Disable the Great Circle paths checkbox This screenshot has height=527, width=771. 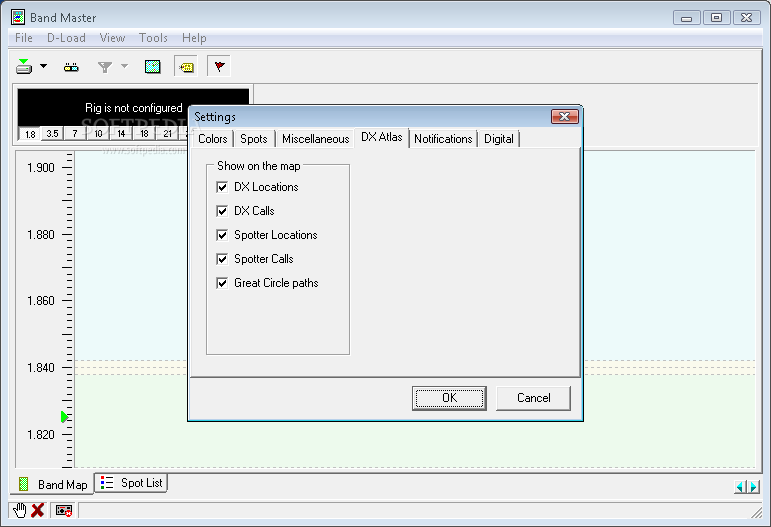tap(222, 283)
